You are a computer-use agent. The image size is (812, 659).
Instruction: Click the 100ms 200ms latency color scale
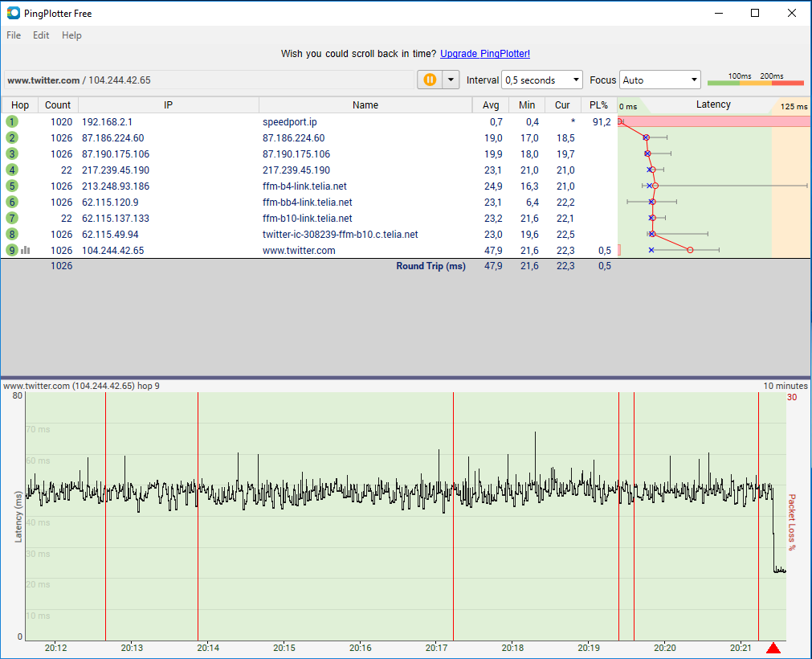pos(756,80)
